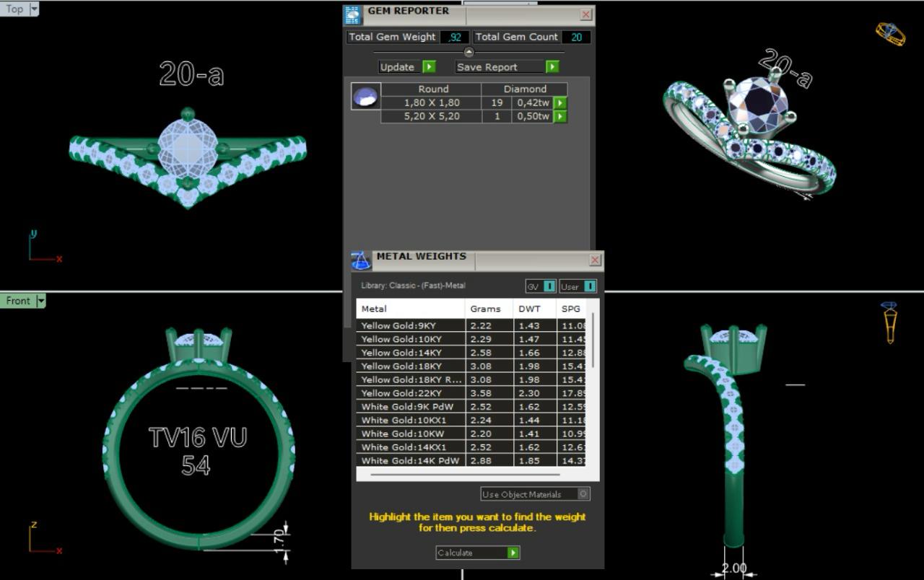Click the 20-a label in Top viewport

pos(191,74)
